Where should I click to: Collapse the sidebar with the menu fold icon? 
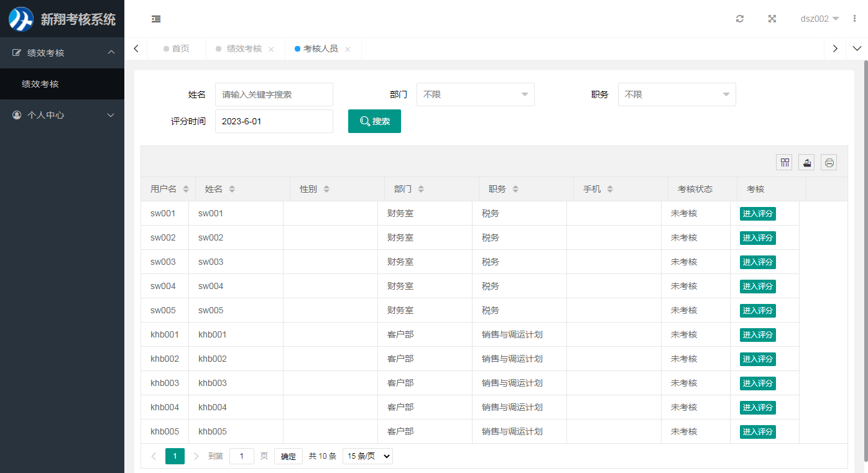156,19
